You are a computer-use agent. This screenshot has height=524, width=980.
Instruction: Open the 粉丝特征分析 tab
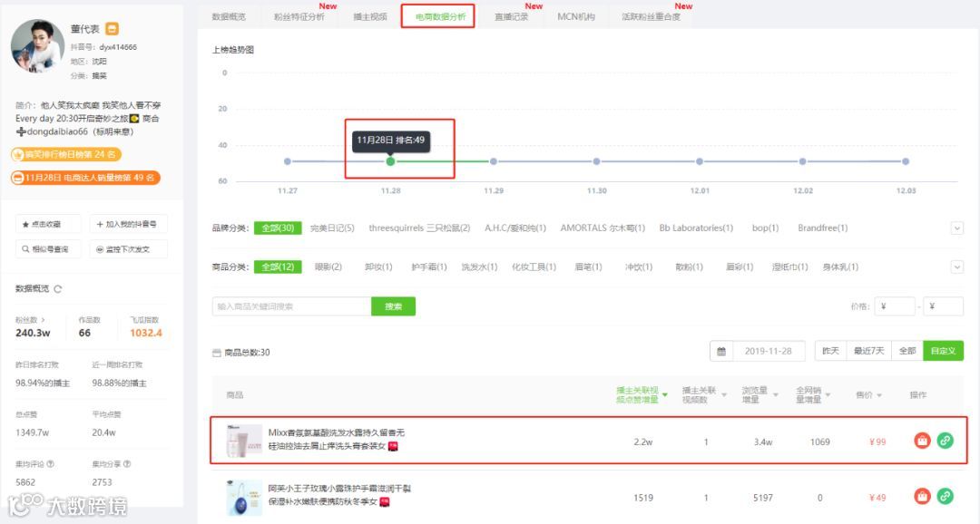point(299,17)
